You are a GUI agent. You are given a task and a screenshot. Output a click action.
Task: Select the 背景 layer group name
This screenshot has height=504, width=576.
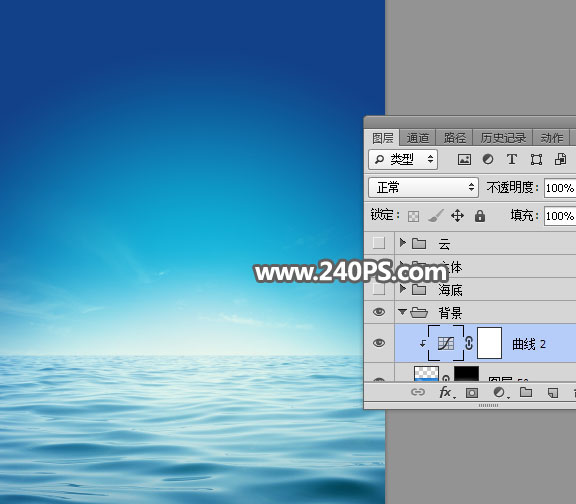(x=450, y=313)
